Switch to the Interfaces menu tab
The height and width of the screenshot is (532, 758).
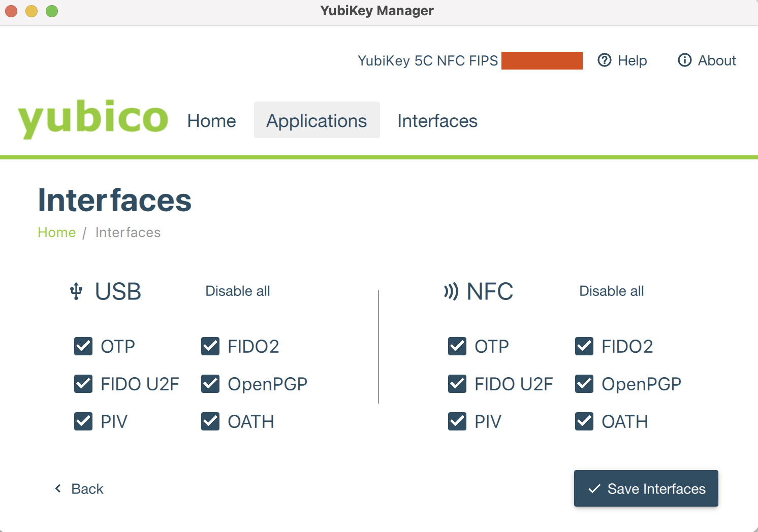pyautogui.click(x=437, y=121)
